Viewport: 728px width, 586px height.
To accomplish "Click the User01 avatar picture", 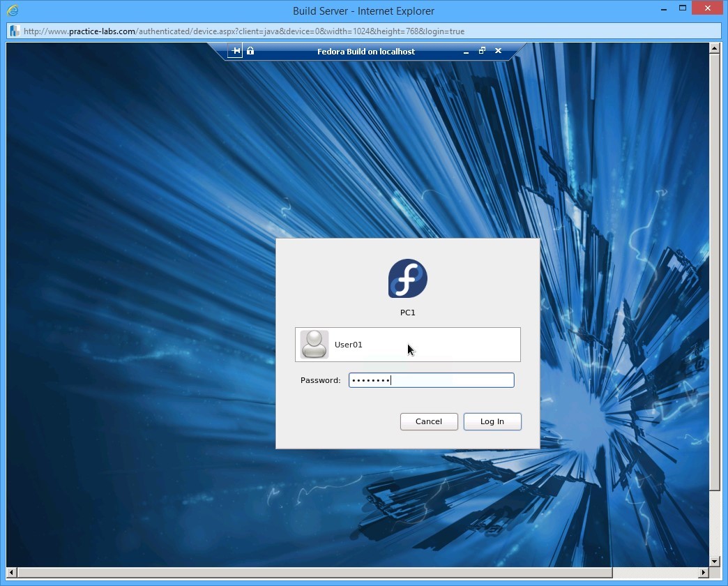I will click(x=314, y=344).
